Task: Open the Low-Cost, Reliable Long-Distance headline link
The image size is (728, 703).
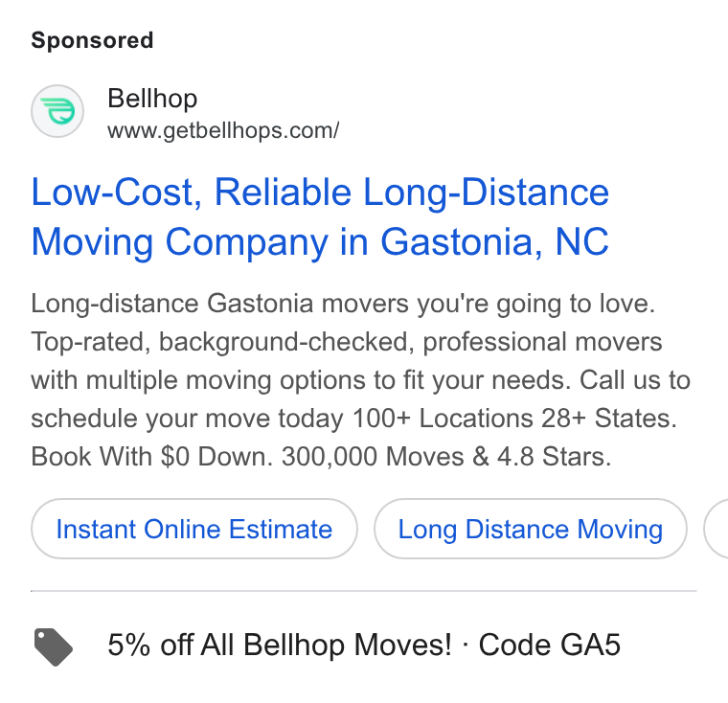Action: click(x=320, y=193)
